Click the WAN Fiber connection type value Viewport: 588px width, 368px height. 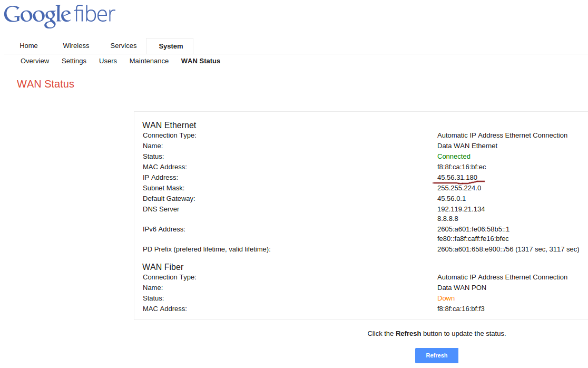pos(502,277)
